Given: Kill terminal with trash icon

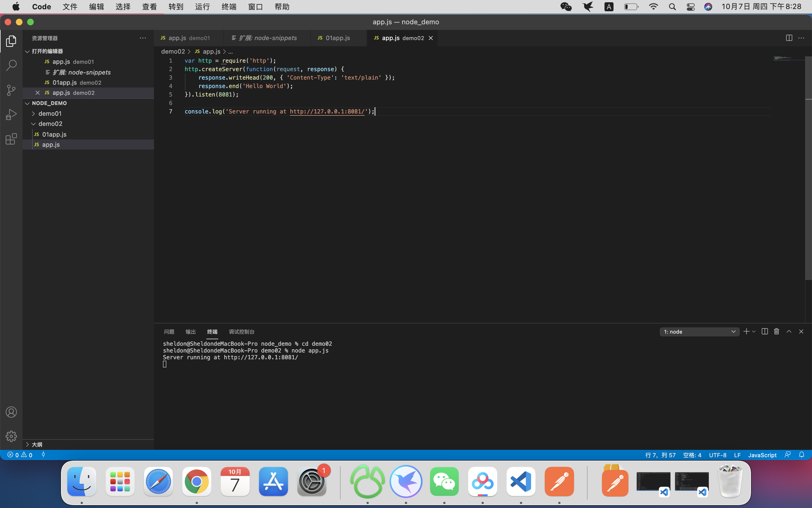Looking at the screenshot, I should (x=776, y=332).
